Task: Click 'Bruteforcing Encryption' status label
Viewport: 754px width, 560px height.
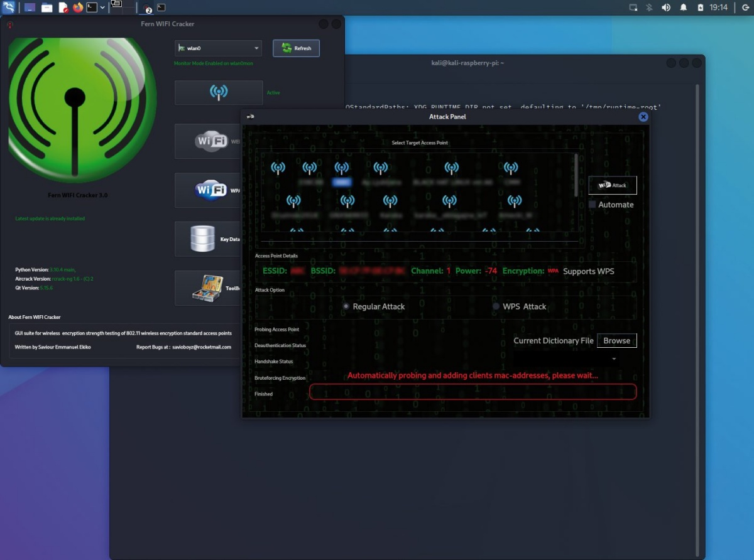Action: (x=280, y=378)
